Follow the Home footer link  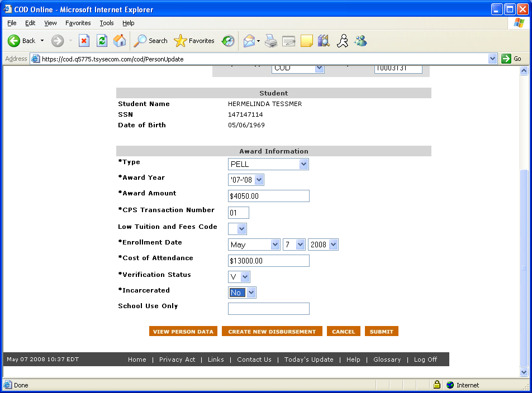(137, 360)
